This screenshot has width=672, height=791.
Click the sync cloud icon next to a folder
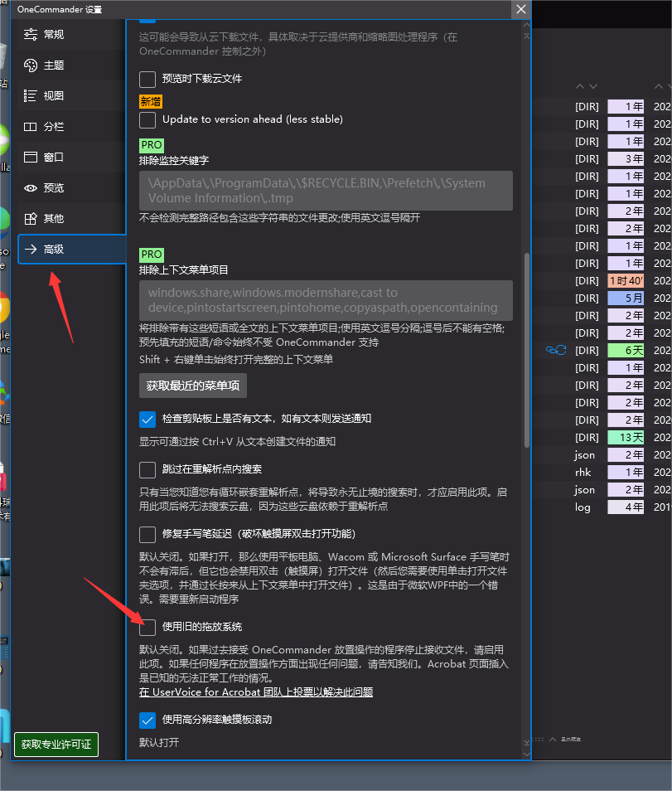click(555, 350)
